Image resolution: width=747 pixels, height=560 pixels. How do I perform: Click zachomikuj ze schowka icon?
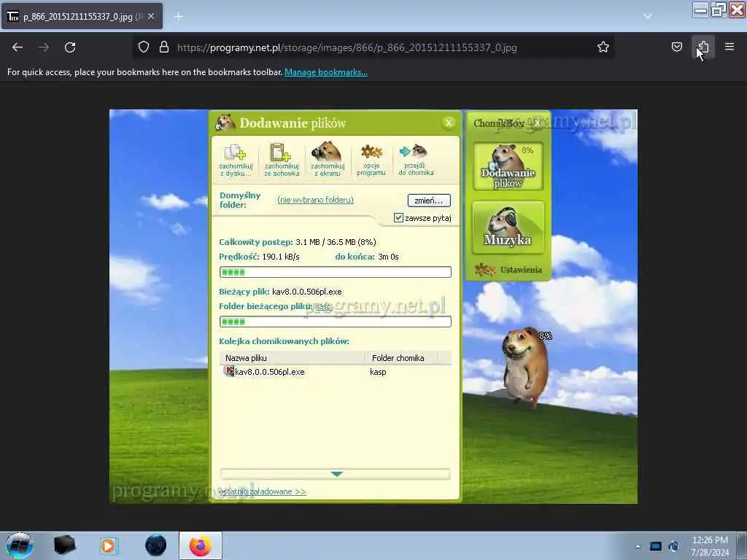click(x=282, y=160)
